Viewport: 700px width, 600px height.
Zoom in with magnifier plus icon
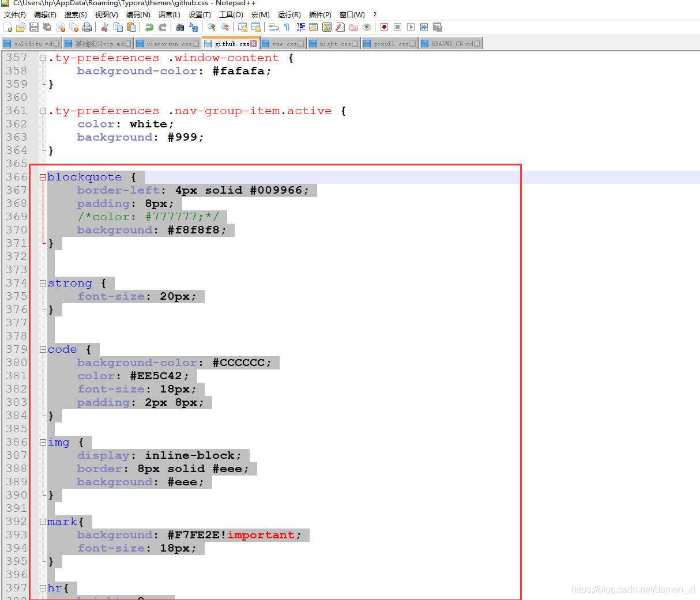point(212,27)
